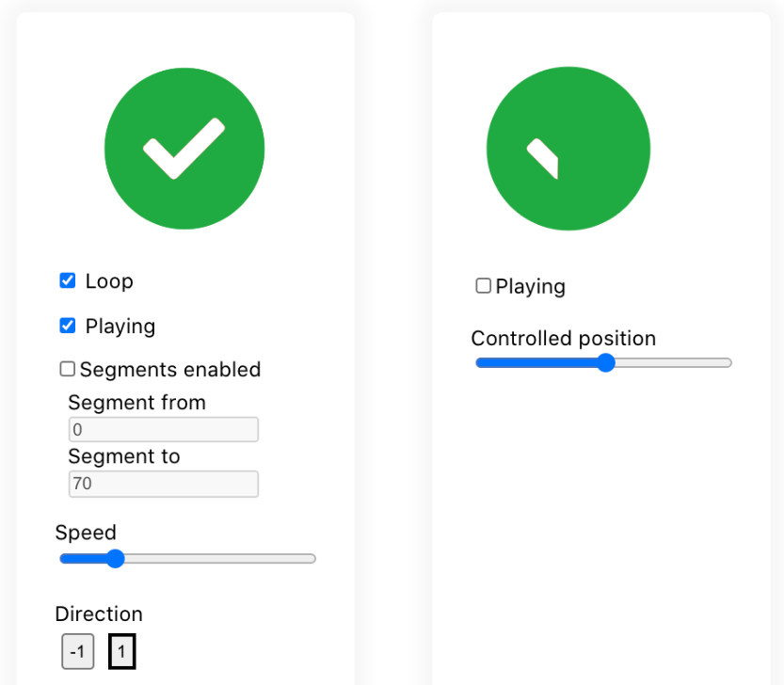Click the fully drawn green checkmark animation
The image size is (784, 685).
pyautogui.click(x=184, y=149)
